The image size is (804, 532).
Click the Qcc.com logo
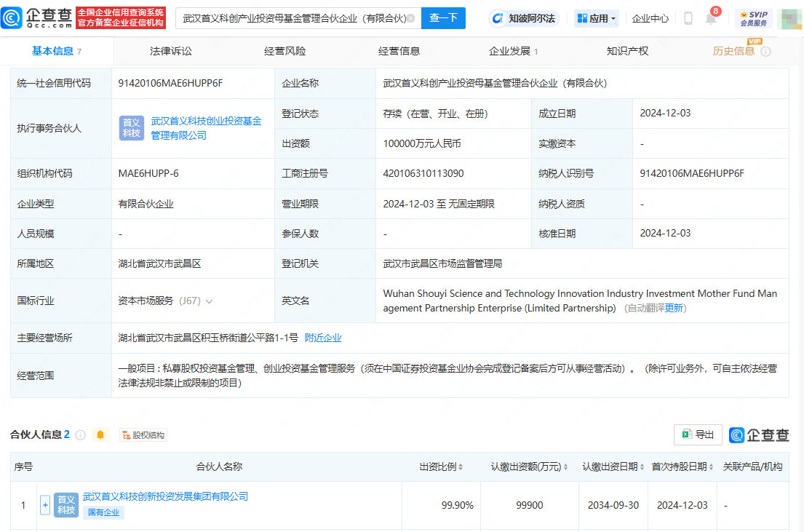[37, 18]
